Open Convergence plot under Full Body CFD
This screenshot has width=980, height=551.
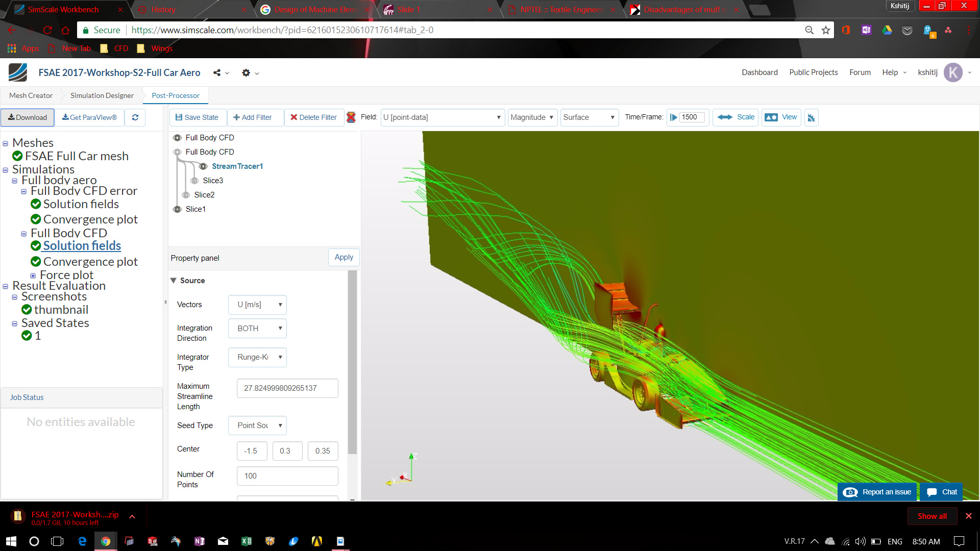90,262
